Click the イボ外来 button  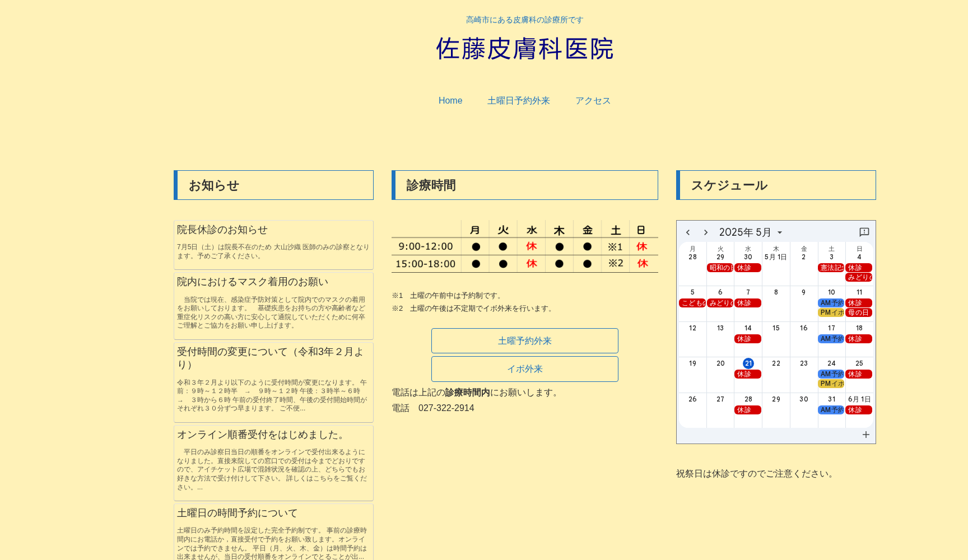coord(524,369)
